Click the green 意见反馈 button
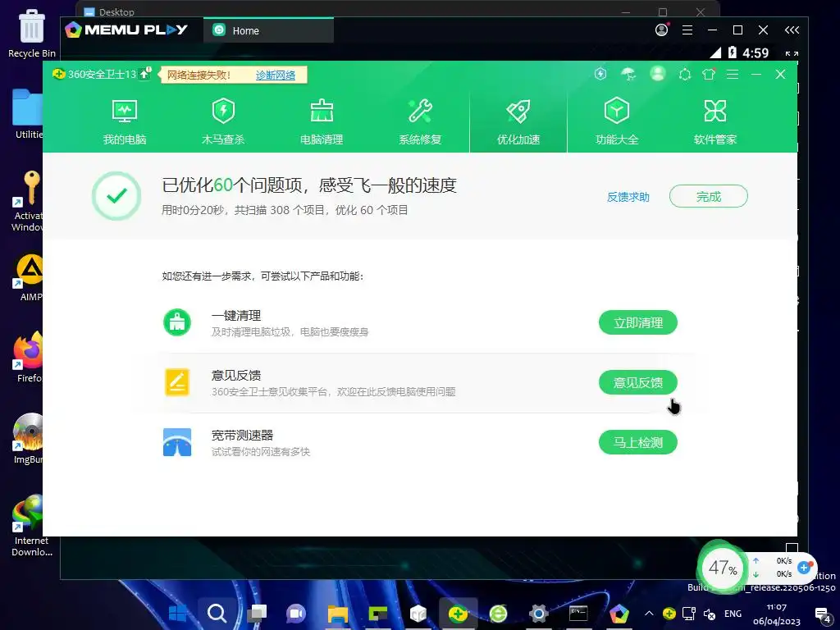This screenshot has height=630, width=840. coord(638,382)
